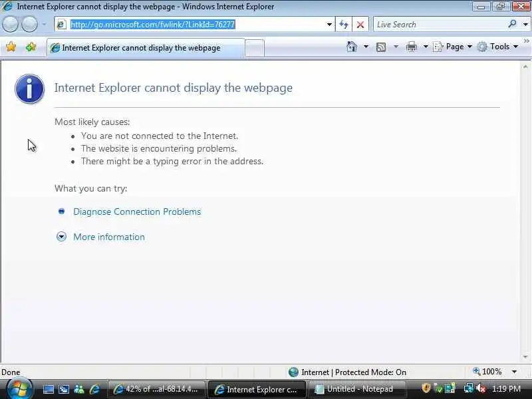Open a new blank tab
The image size is (532, 399).
click(x=255, y=48)
